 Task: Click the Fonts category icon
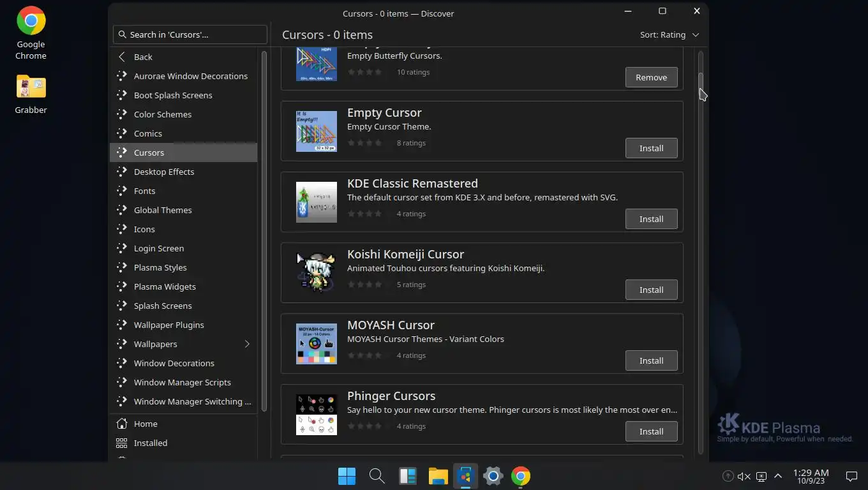pos(122,191)
